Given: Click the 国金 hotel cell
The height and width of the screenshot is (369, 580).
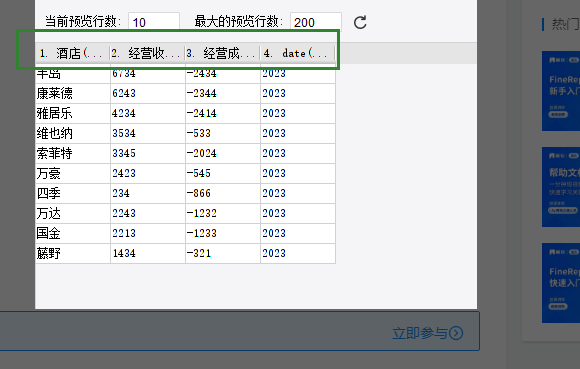Looking at the screenshot, I should coord(73,233).
